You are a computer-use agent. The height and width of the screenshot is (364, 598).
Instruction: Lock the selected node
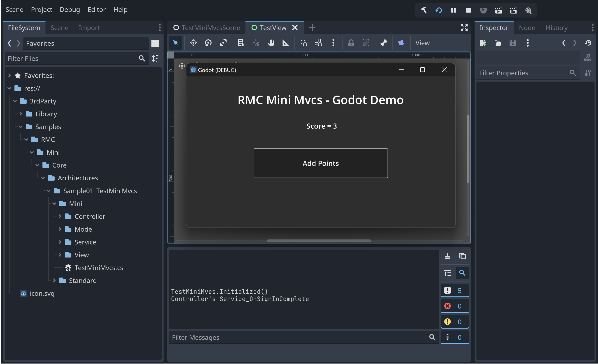(351, 43)
